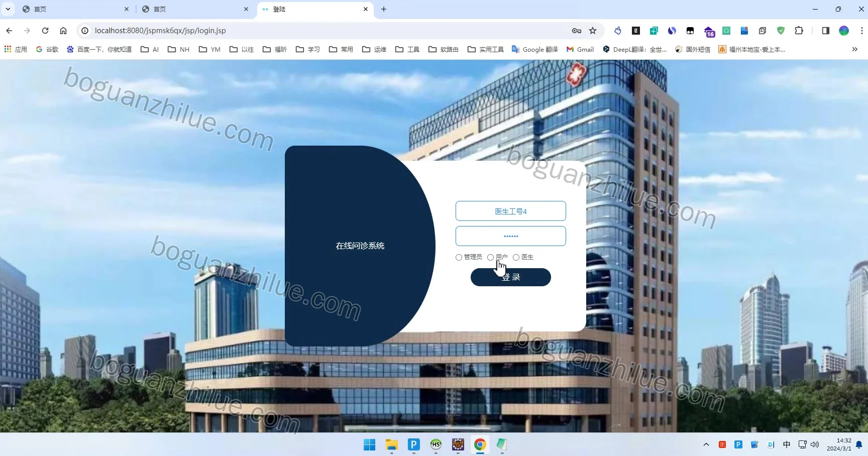Go back with the browser back arrow

click(9, 31)
